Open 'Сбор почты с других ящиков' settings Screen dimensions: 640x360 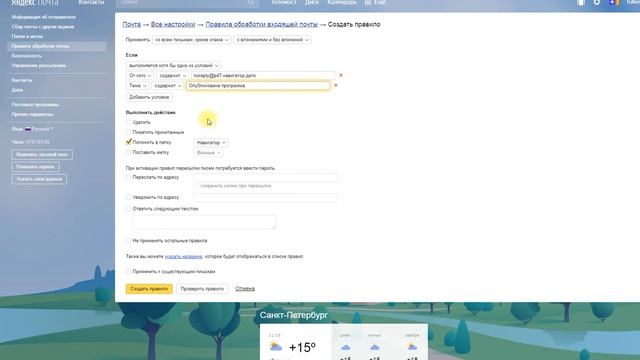point(43,27)
